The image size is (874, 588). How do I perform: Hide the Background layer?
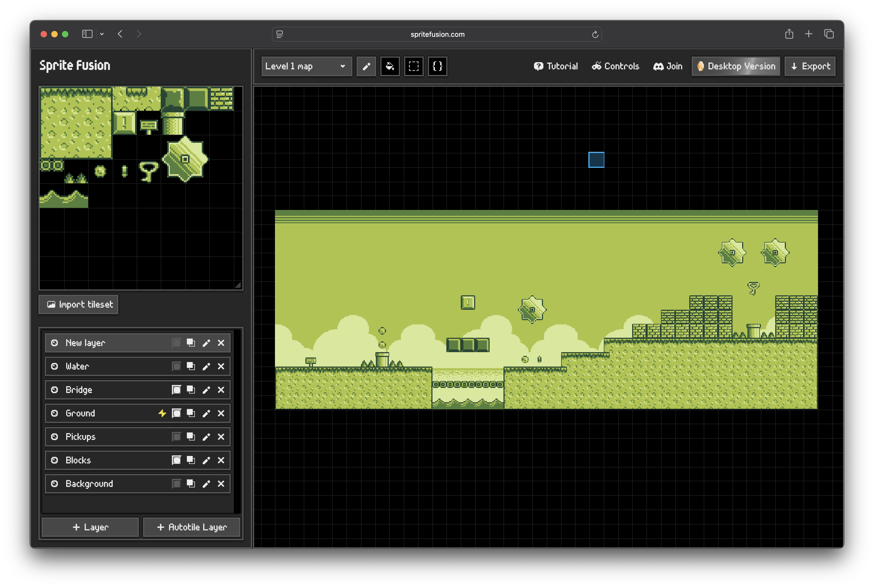pyautogui.click(x=54, y=484)
